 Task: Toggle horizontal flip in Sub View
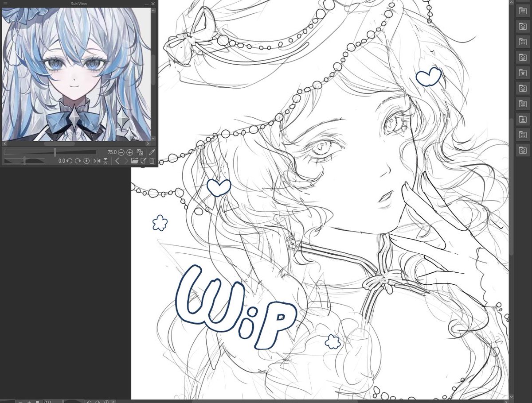[x=97, y=161]
